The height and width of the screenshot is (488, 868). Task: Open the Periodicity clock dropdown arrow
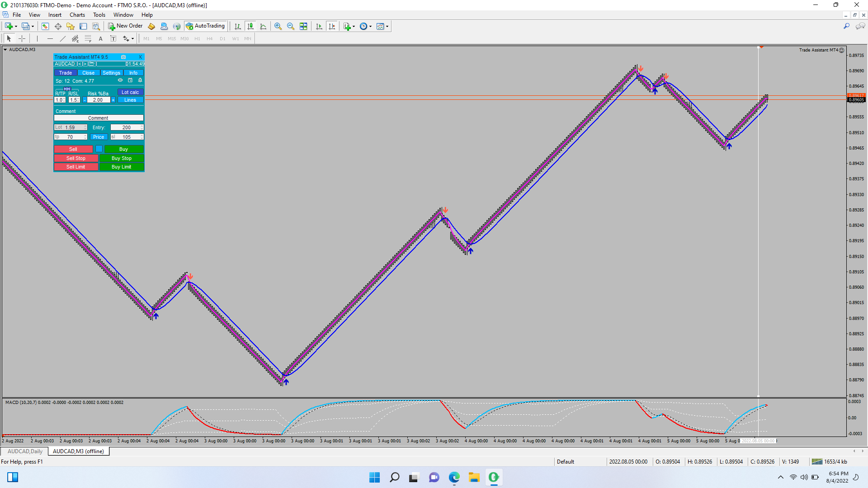point(371,26)
